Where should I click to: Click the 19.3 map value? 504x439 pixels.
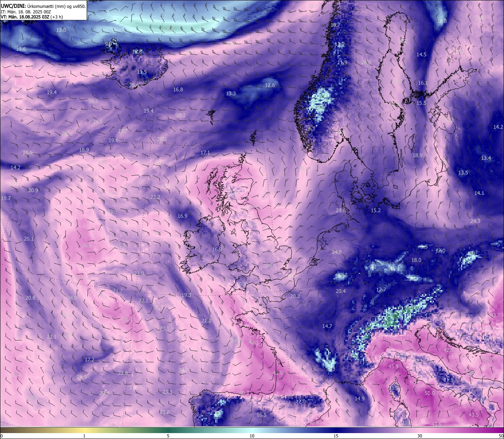tap(186, 295)
